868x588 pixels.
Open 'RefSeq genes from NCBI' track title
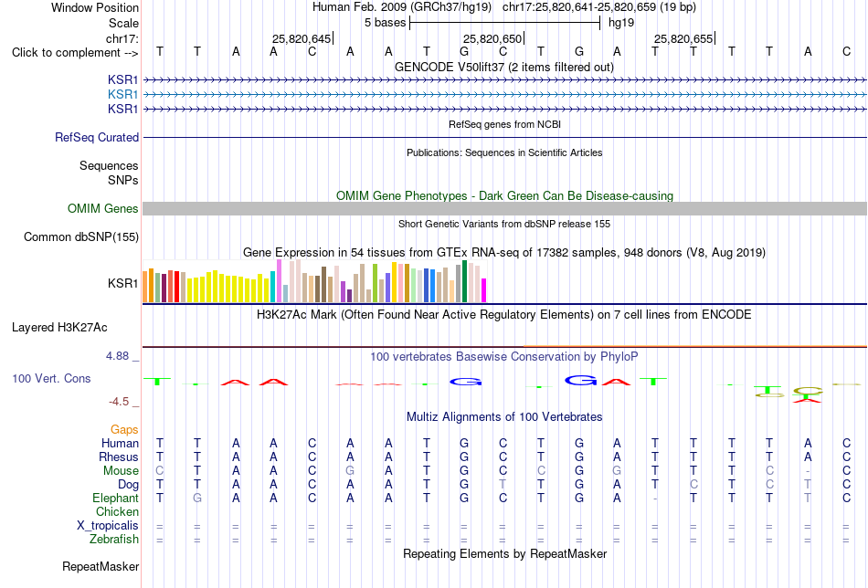(x=504, y=124)
